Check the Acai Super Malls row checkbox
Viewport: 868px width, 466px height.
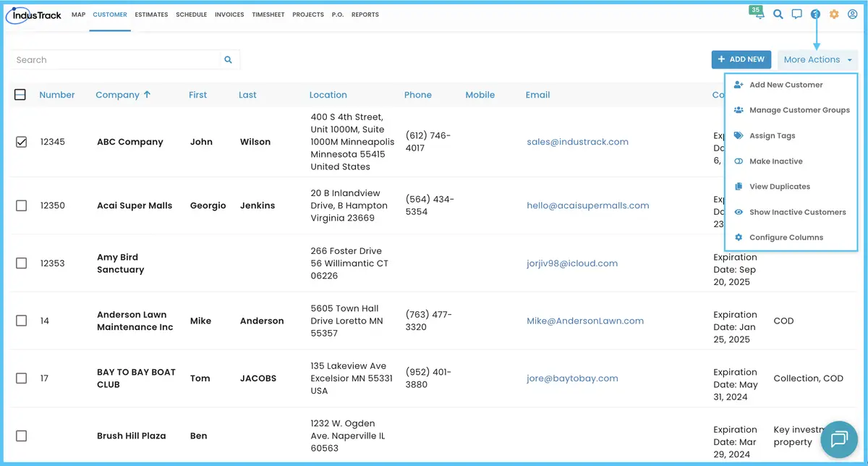(21, 206)
